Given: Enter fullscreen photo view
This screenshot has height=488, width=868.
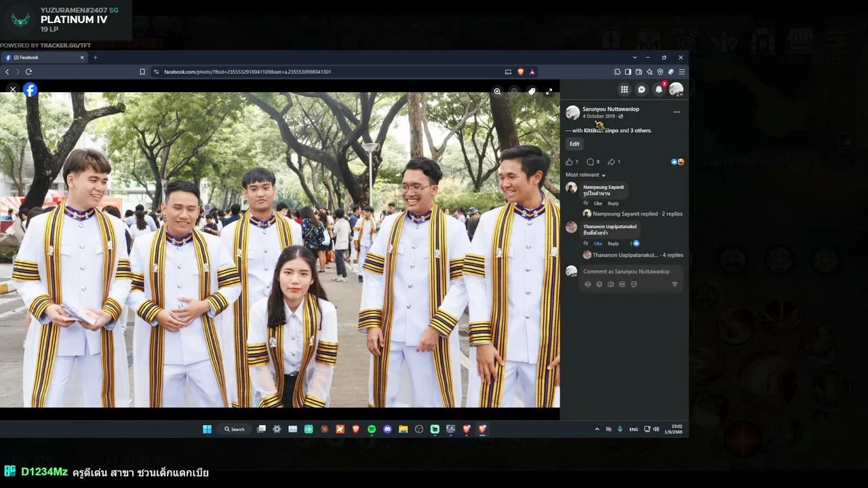Looking at the screenshot, I should click(549, 91).
